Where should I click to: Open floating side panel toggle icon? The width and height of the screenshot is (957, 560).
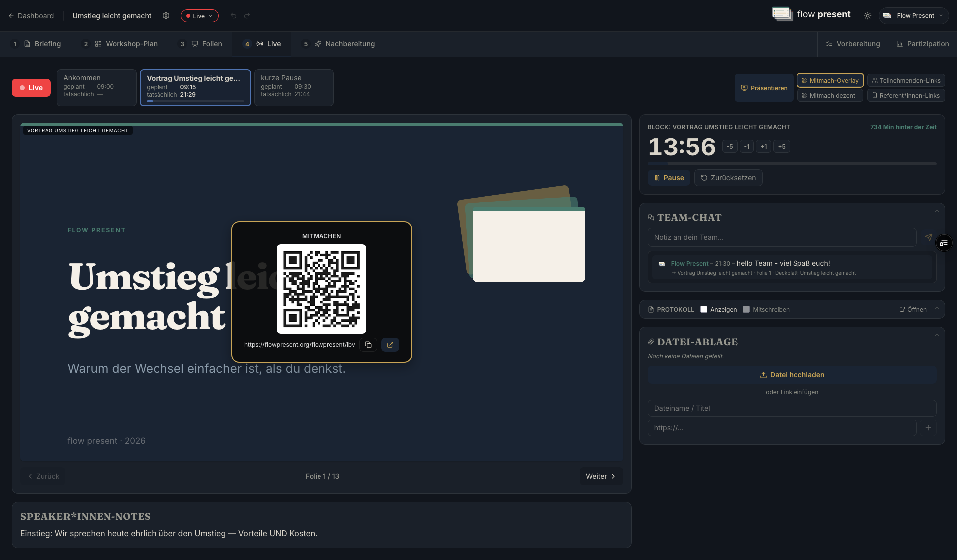point(944,243)
